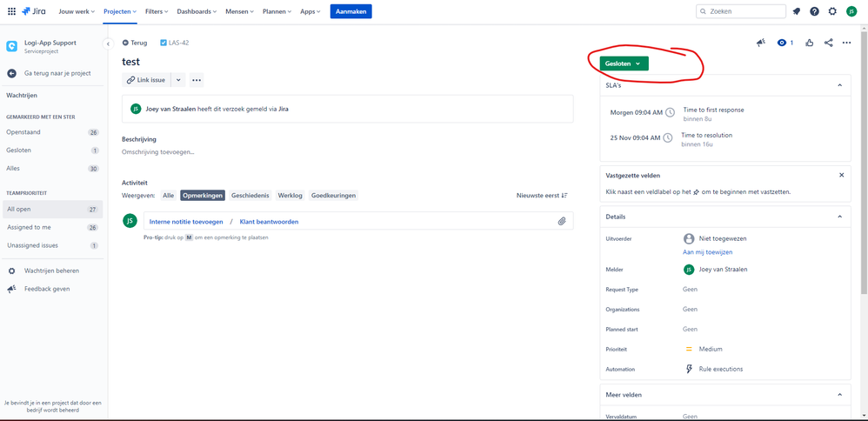Collapse the SLA's section

coord(839,85)
